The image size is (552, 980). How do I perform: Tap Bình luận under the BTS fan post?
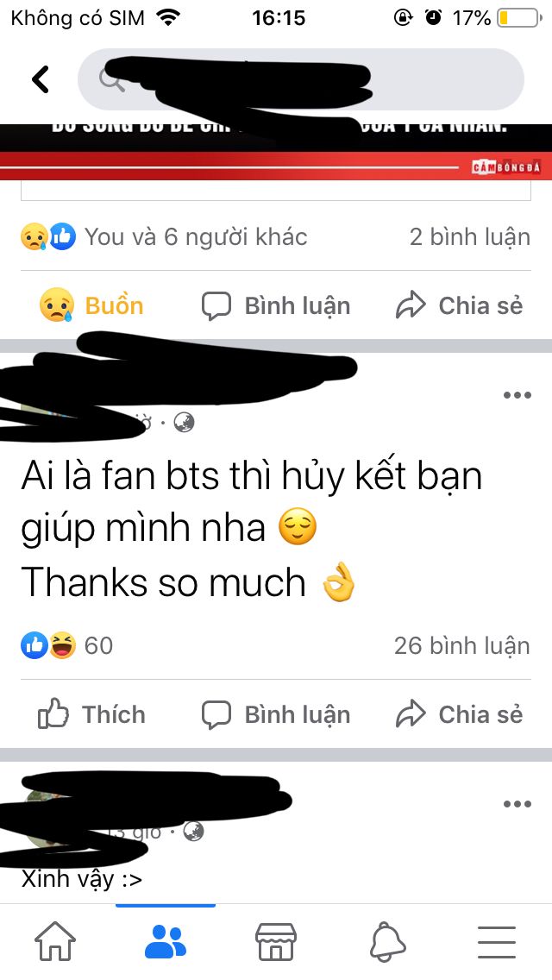(276, 714)
